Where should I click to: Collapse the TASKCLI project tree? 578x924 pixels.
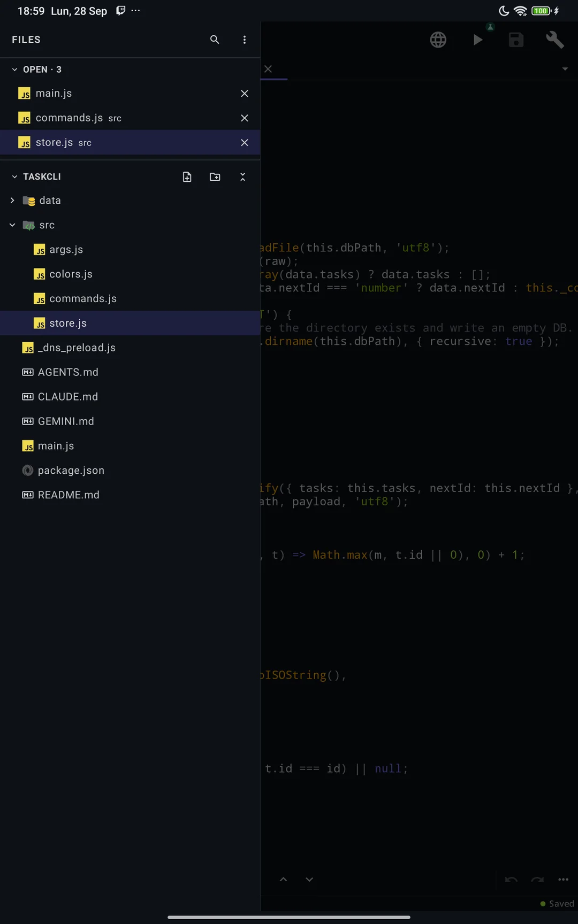14,177
